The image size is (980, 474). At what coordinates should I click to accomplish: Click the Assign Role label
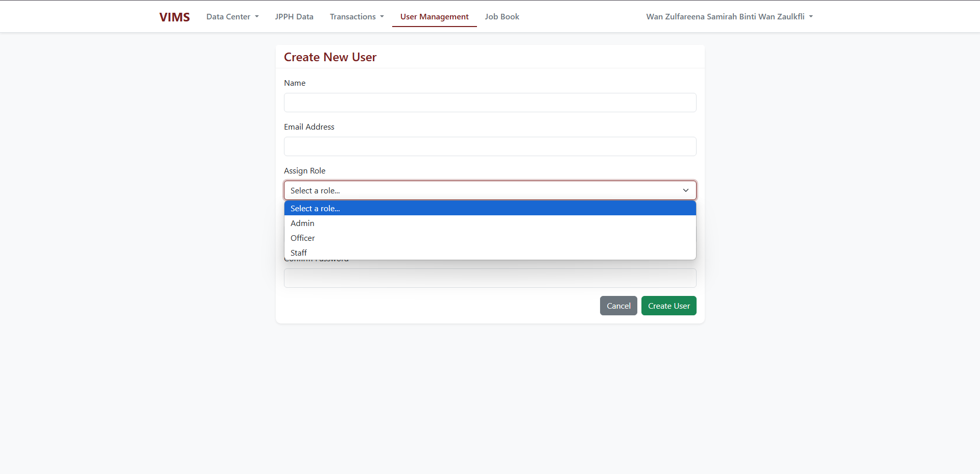(304, 171)
